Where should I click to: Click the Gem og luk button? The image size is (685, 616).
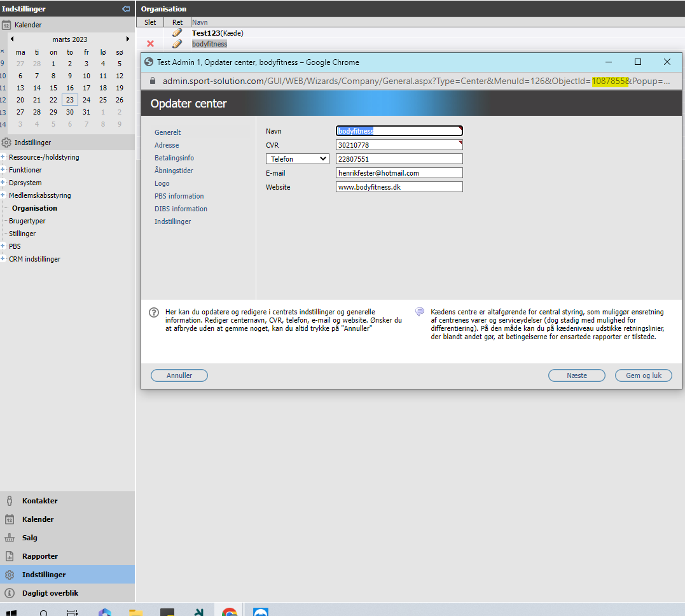click(644, 375)
